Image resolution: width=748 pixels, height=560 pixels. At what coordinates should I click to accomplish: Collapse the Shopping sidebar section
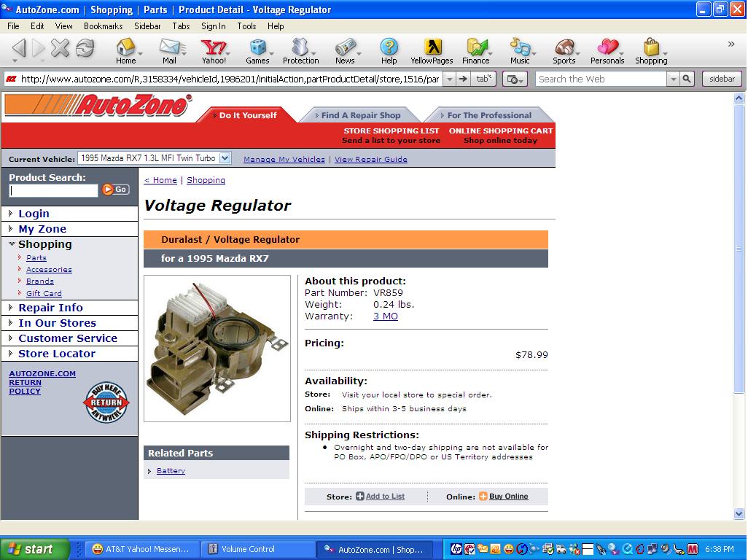[x=12, y=244]
